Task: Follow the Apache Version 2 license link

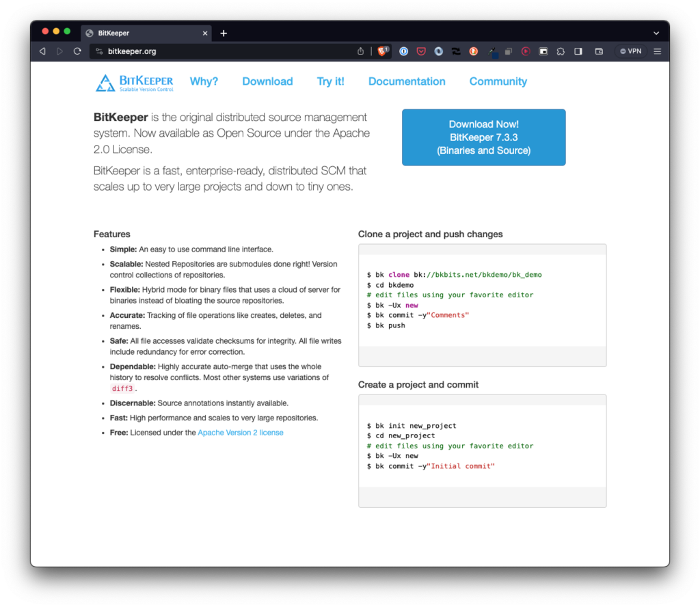Action: [240, 433]
